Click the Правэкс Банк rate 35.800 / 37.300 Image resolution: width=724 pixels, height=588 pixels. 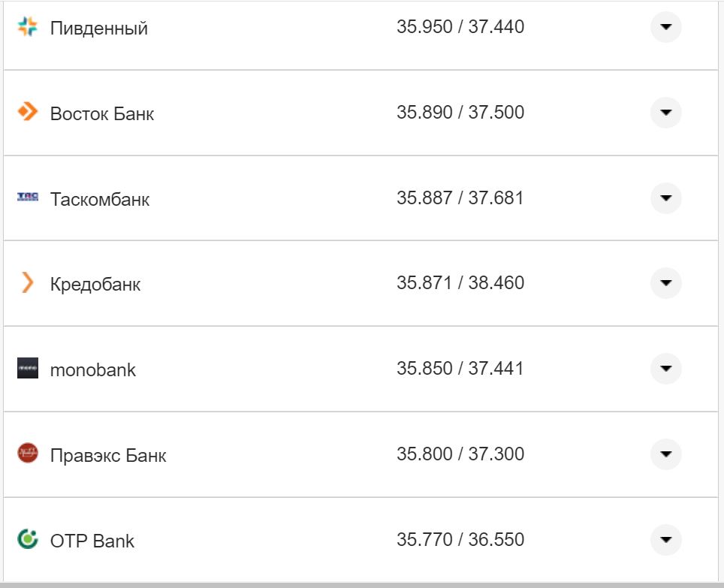coord(460,454)
